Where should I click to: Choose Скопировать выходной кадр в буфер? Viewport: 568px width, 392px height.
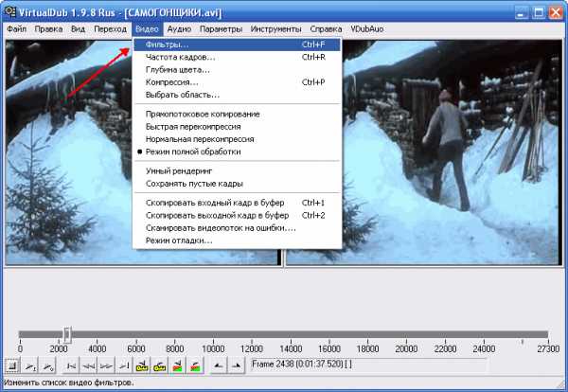pos(238,216)
